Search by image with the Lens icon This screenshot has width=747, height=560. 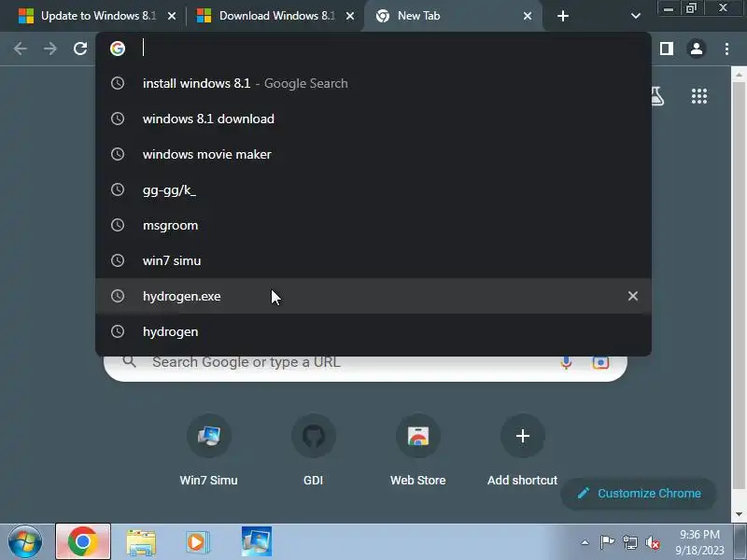click(x=600, y=362)
